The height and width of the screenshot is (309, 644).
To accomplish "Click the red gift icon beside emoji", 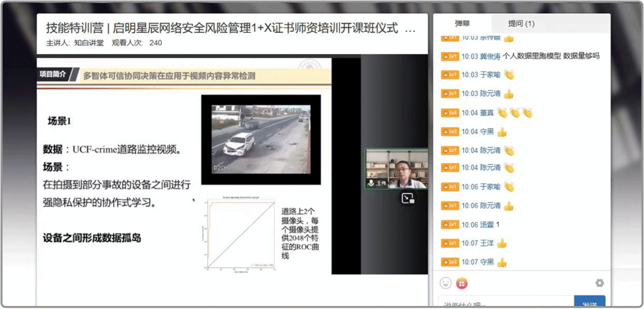I will pyautogui.click(x=462, y=283).
